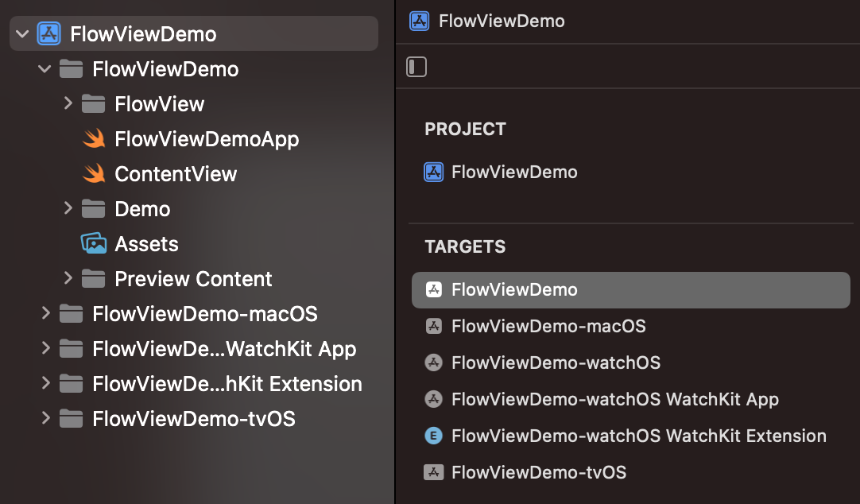The image size is (860, 504).
Task: Collapse the FlowViewDemo group folder
Action: pyautogui.click(x=45, y=69)
